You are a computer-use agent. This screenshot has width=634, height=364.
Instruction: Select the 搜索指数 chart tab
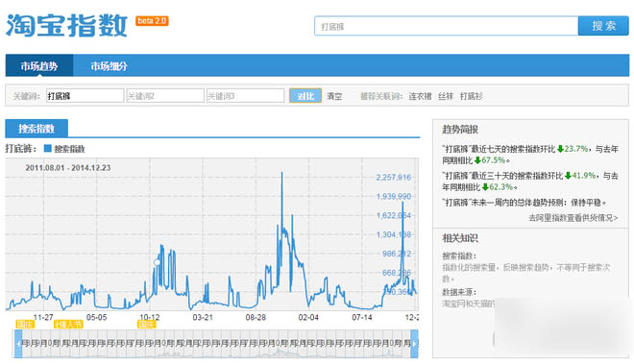tap(37, 129)
